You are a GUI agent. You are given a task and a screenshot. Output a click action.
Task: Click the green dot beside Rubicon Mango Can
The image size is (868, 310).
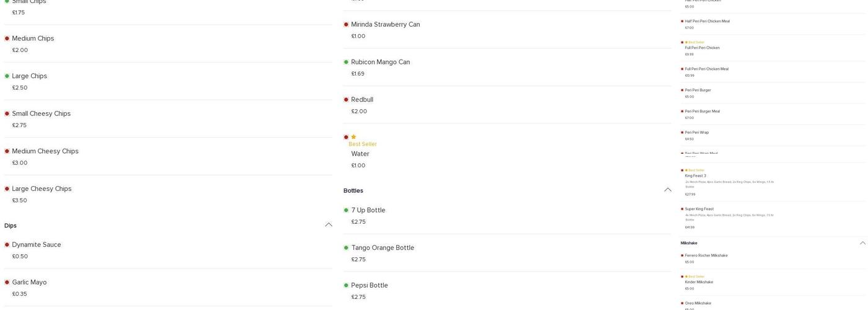tap(346, 62)
